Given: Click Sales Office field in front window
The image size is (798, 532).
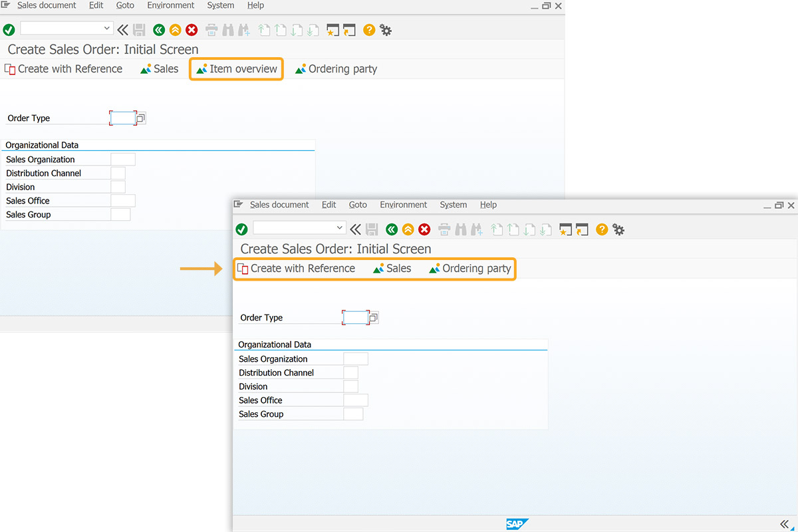Looking at the screenshot, I should pyautogui.click(x=356, y=400).
